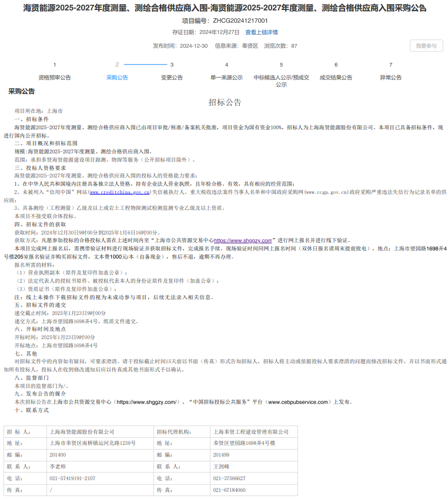
Task: Click the step number 7 marker
Action: tap(390, 65)
